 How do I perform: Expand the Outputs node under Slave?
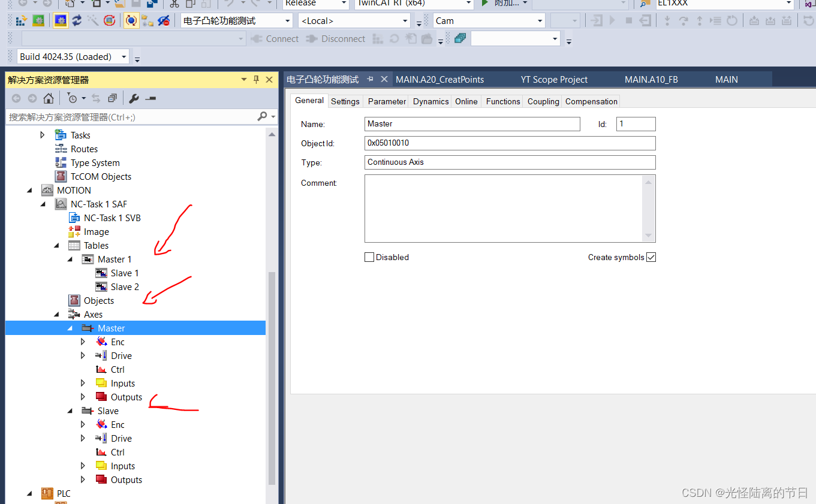[83, 479]
